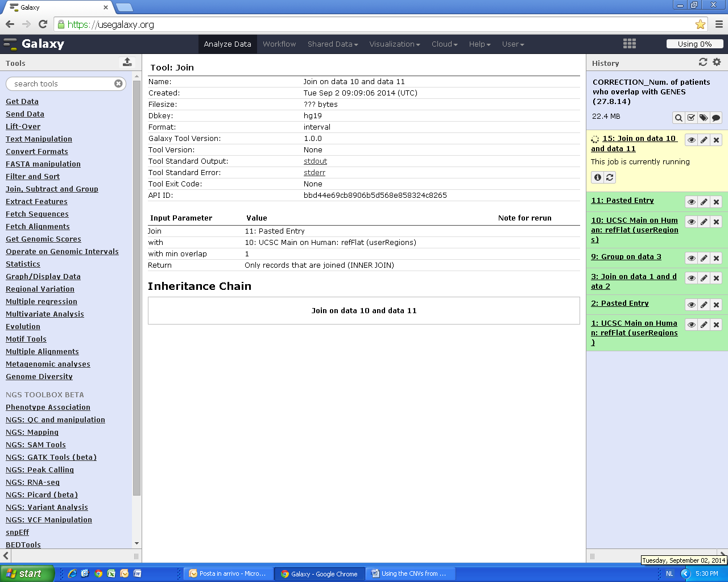Toggle multi-dataset operations checkbox icon

(691, 118)
